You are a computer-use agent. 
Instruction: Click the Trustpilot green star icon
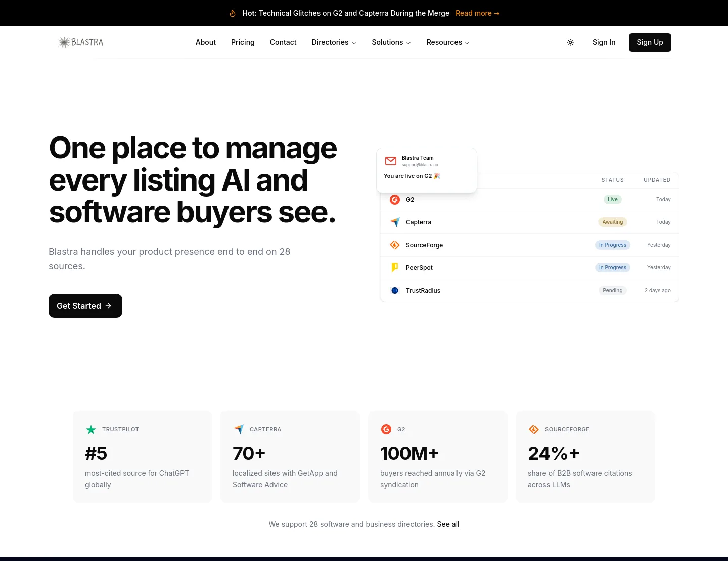pos(91,430)
